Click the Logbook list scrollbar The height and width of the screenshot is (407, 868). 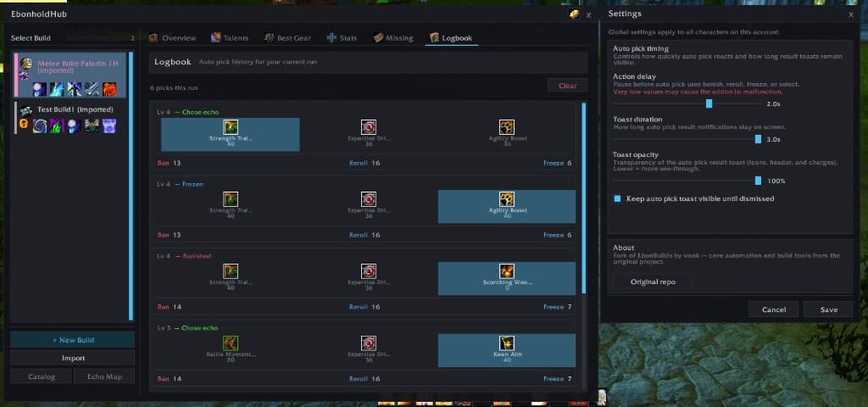[583, 198]
